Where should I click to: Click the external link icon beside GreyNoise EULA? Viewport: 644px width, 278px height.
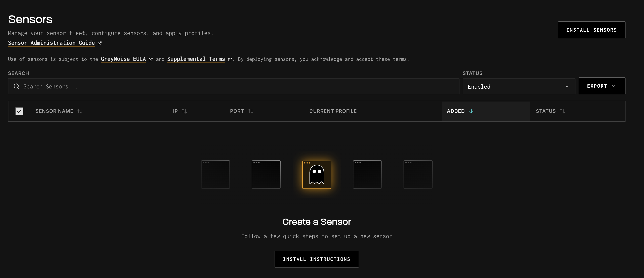151,59
